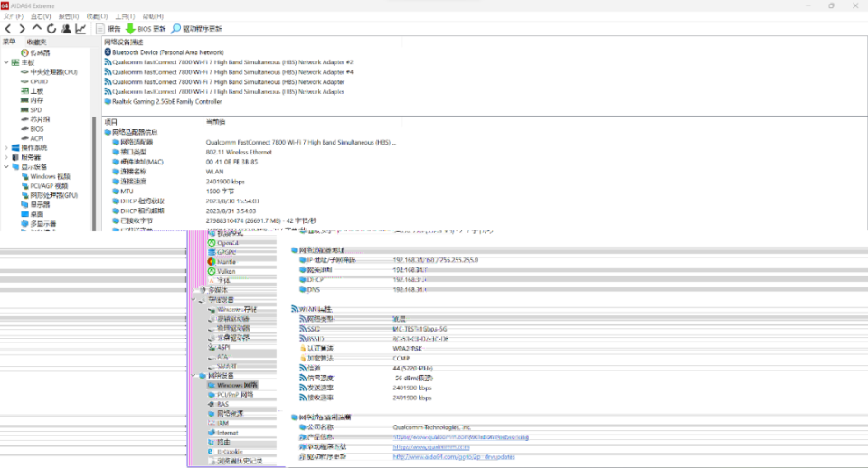Go forward using the toolbar forward arrow
868x468 pixels.
coord(22,29)
